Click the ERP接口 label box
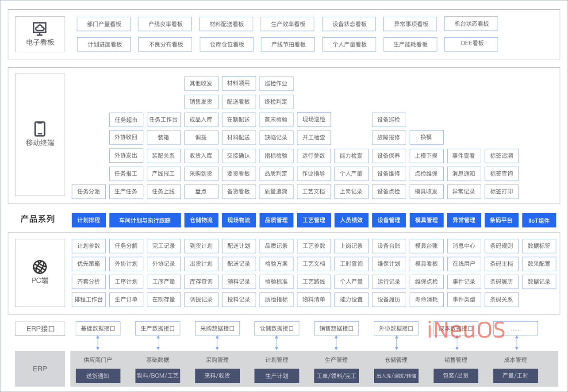This screenshot has height=392, width=568. 40,329
